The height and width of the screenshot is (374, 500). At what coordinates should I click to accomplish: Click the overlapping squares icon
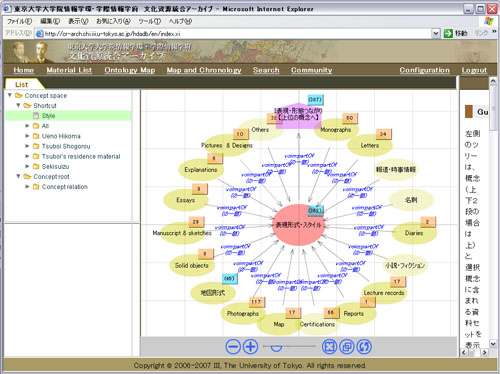pyautogui.click(x=347, y=347)
